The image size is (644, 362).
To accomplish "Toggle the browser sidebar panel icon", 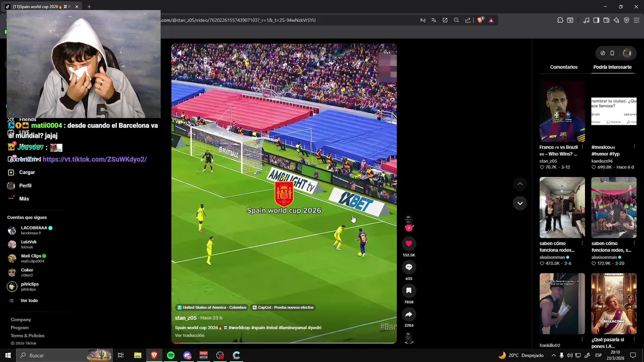I will coord(596,20).
